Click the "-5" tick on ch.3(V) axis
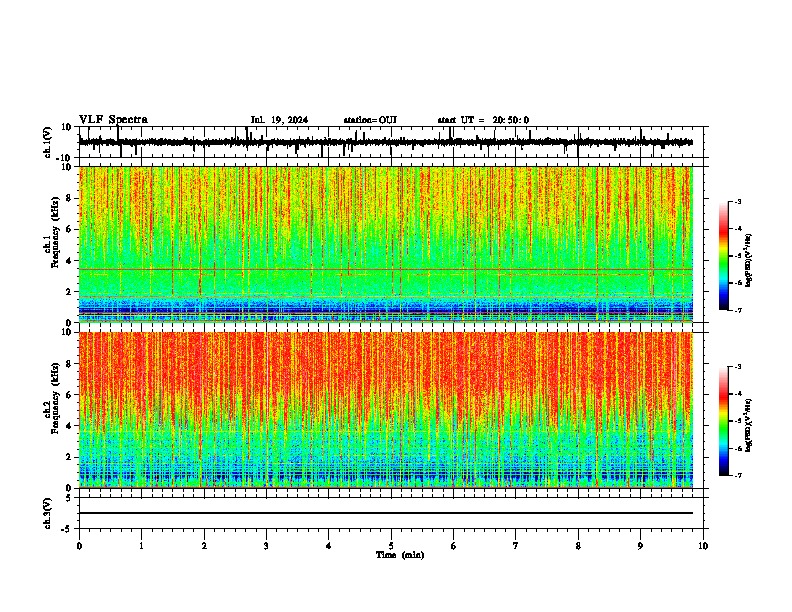Screen dimensions: 792x612 tap(67, 529)
